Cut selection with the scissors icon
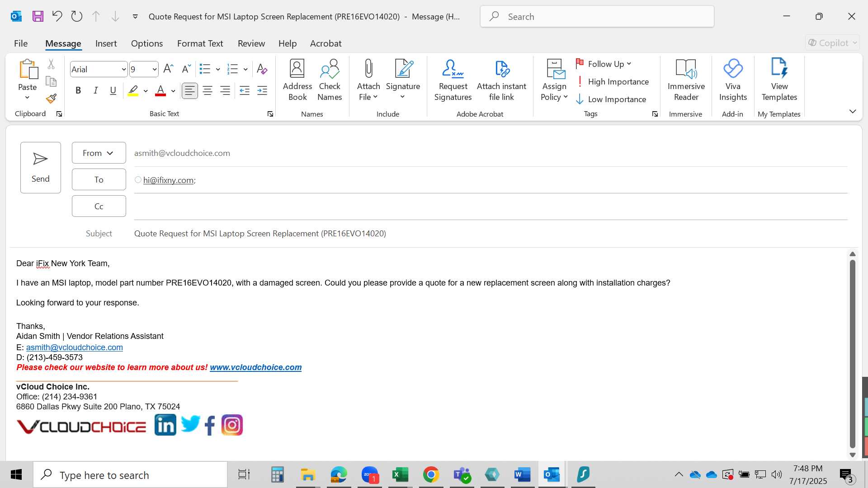 click(51, 64)
